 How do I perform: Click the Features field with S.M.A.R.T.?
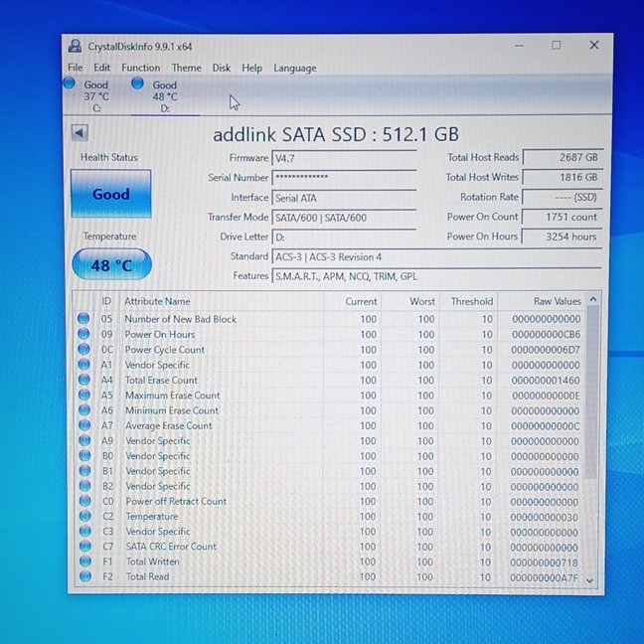[x=437, y=276]
